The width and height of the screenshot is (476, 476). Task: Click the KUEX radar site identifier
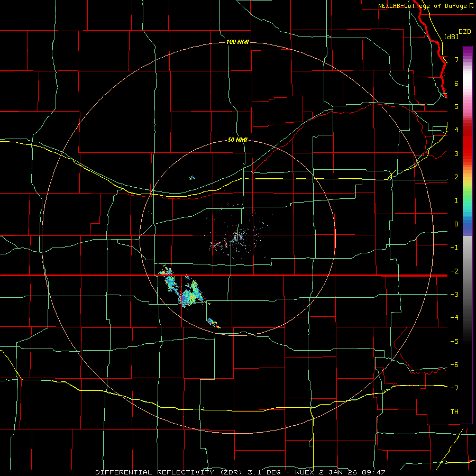(305, 472)
